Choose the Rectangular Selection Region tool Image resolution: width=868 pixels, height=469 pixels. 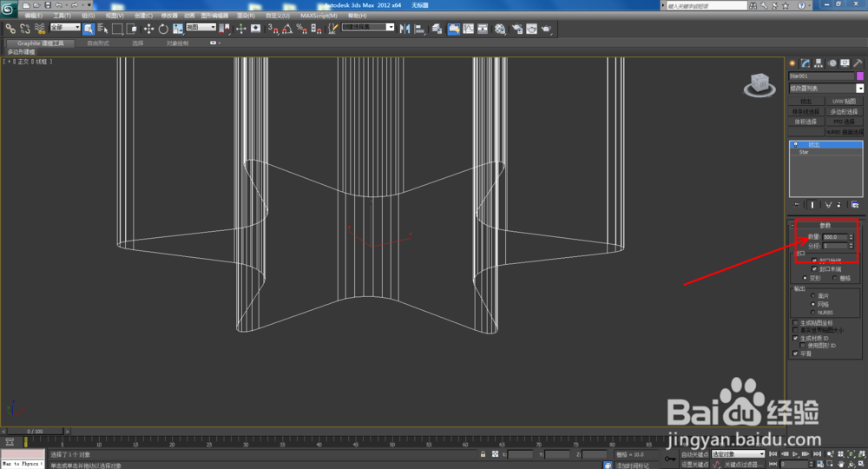(117, 29)
